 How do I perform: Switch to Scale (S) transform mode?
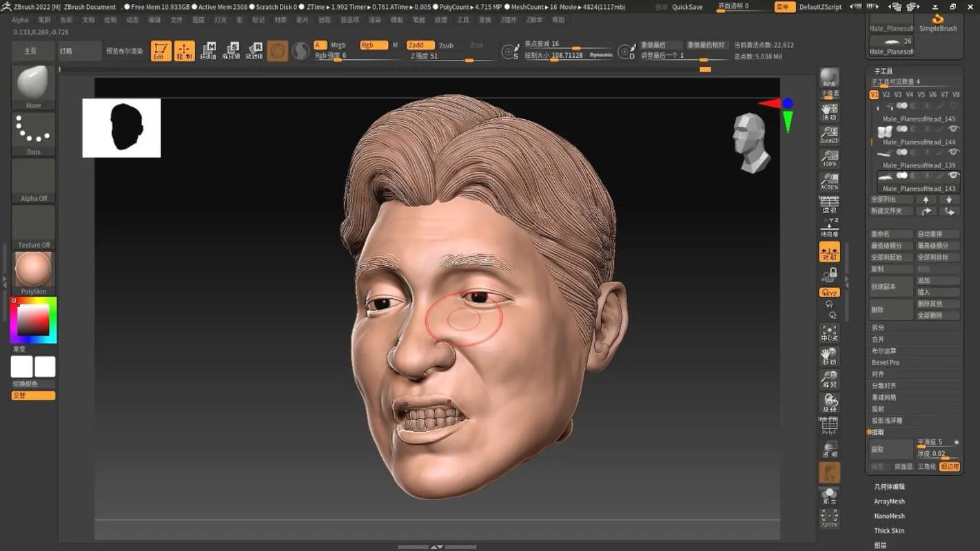tap(232, 51)
